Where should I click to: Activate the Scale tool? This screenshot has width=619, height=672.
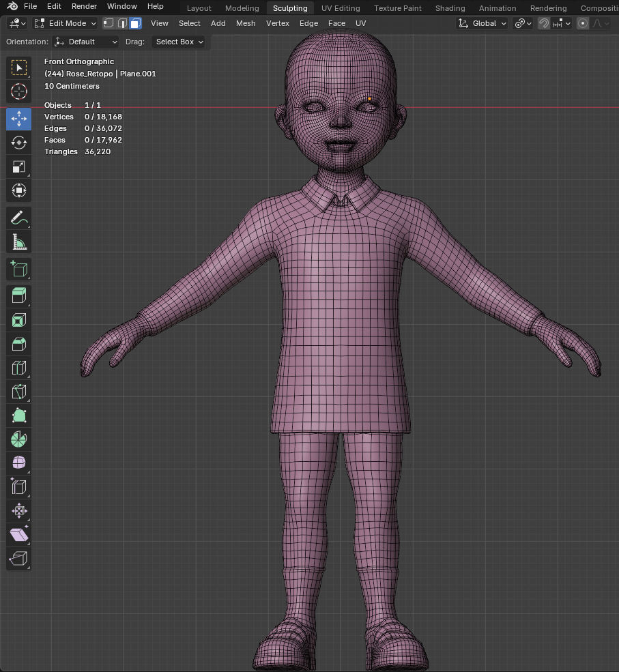[19, 166]
